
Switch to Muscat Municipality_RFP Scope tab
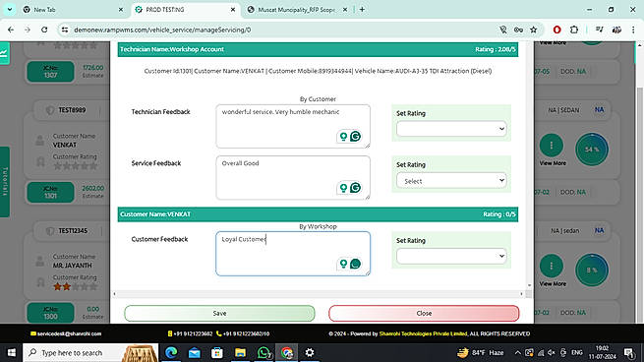click(297, 10)
